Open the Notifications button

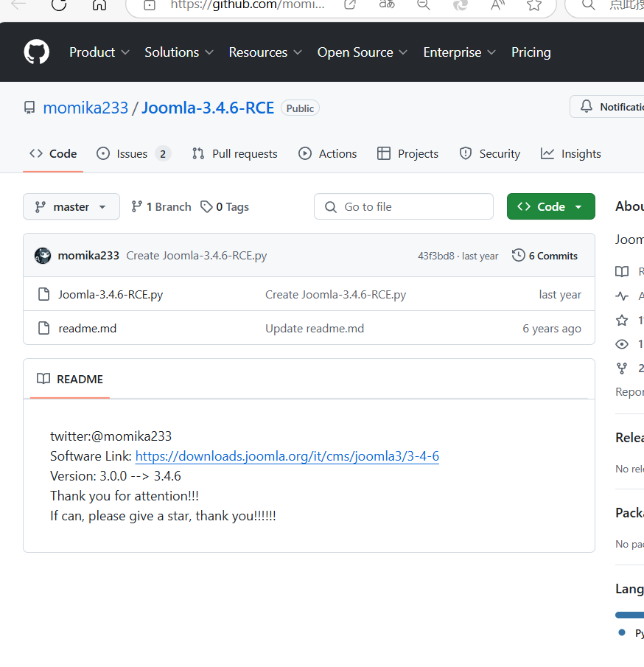[607, 106]
